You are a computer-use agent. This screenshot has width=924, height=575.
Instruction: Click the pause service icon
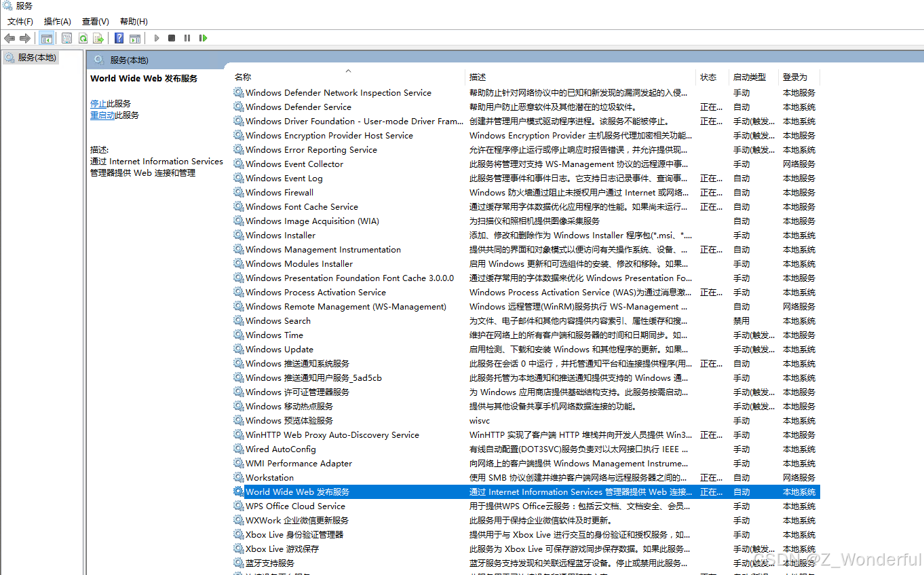[187, 37]
